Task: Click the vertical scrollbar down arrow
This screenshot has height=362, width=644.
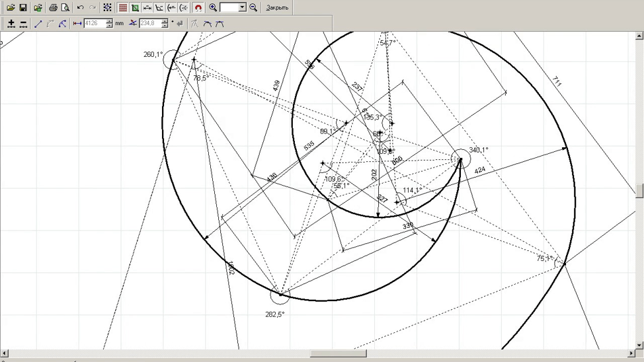Action: point(639,344)
